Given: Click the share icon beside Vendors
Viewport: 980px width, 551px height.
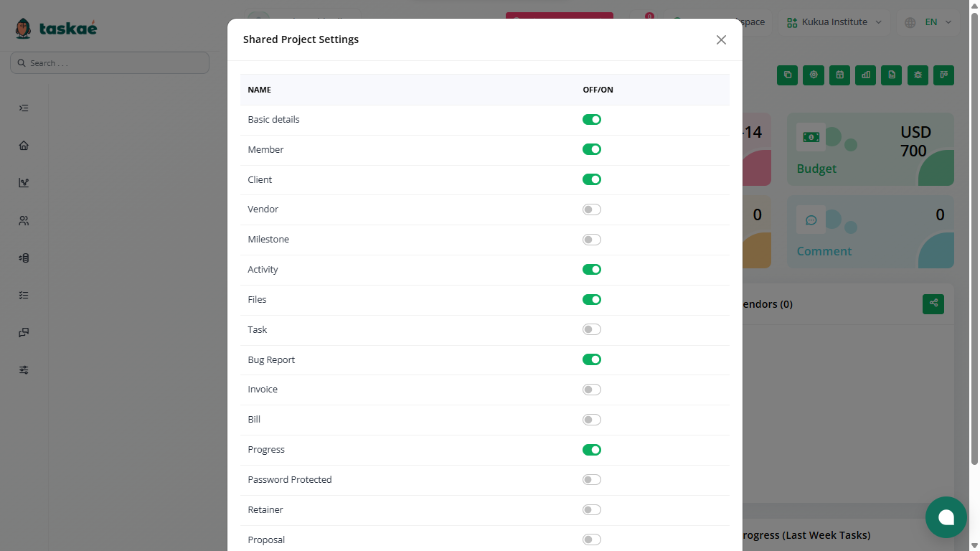Looking at the screenshot, I should point(933,303).
